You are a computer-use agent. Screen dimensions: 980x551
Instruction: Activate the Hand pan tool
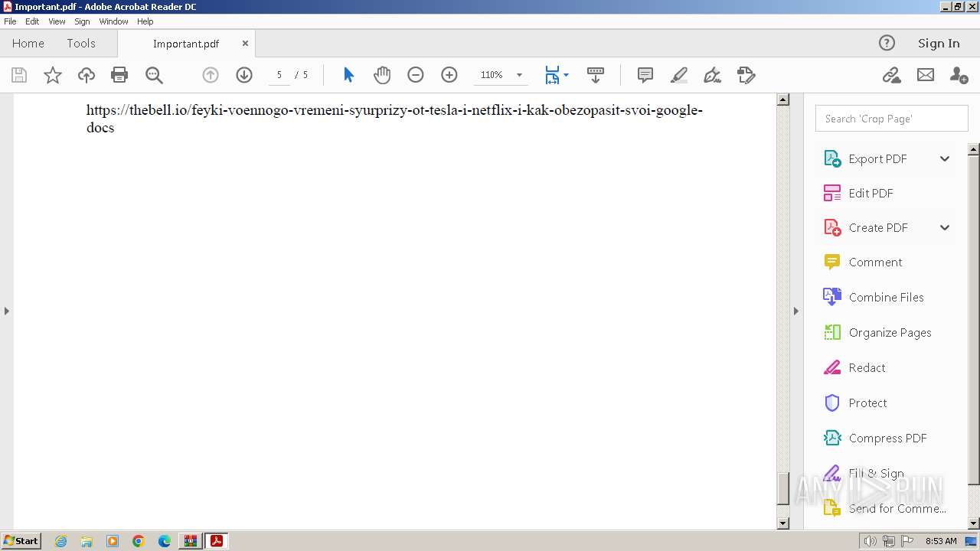pyautogui.click(x=382, y=75)
